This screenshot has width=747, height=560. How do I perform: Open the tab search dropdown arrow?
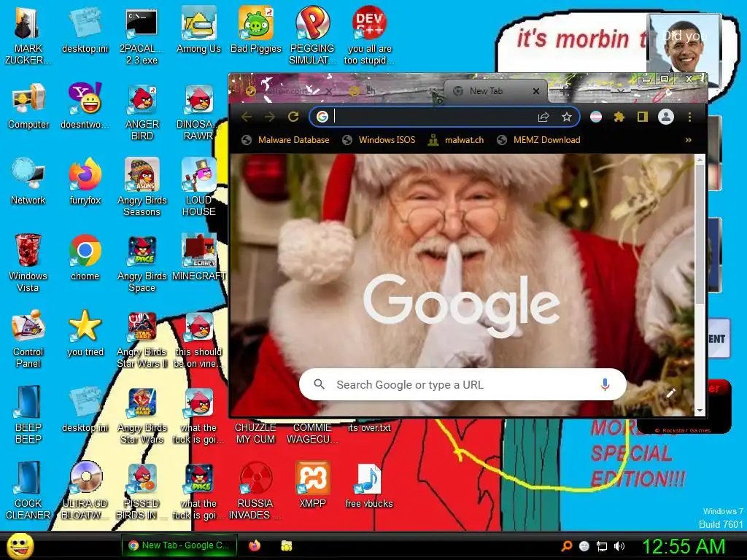620,90
